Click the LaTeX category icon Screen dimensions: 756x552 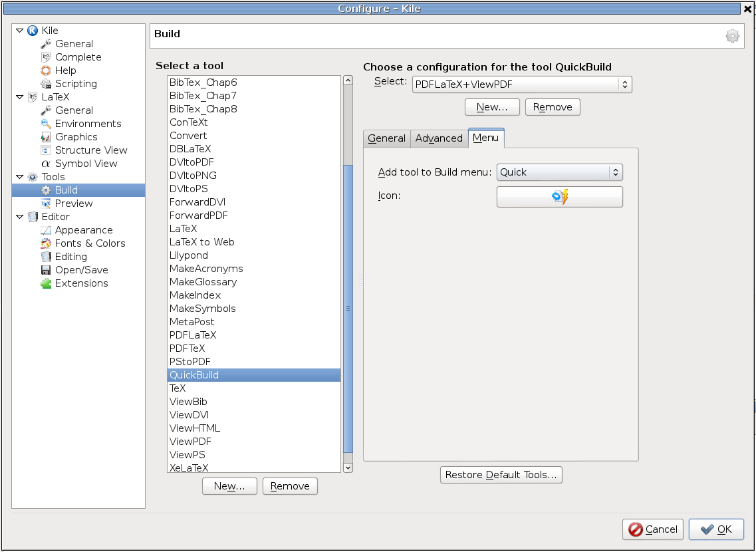point(33,97)
